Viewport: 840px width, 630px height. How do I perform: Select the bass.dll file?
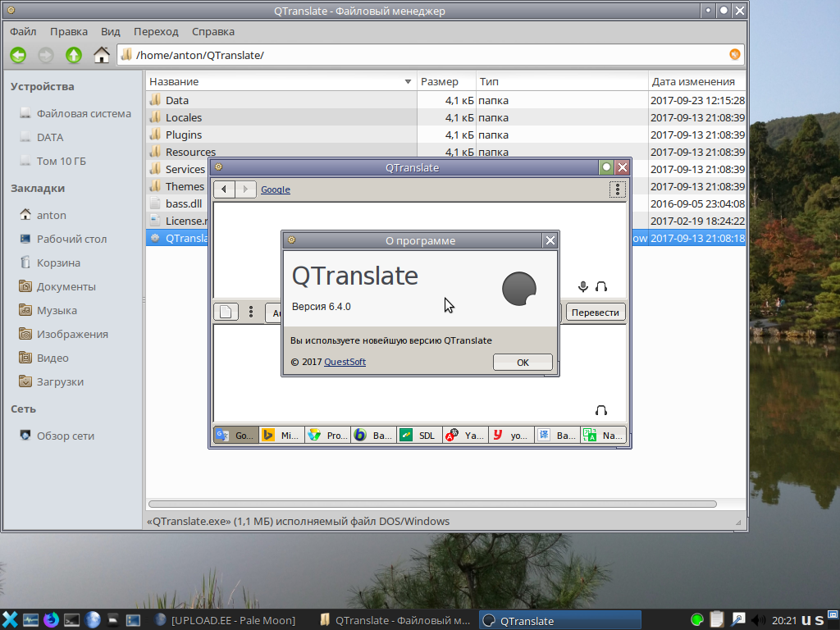coord(183,203)
